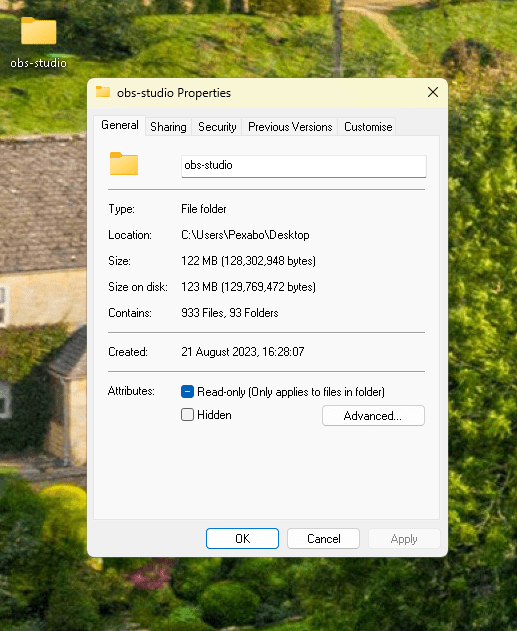The width and height of the screenshot is (517, 631).
Task: Click the size value 122 MB
Action: coord(248,261)
